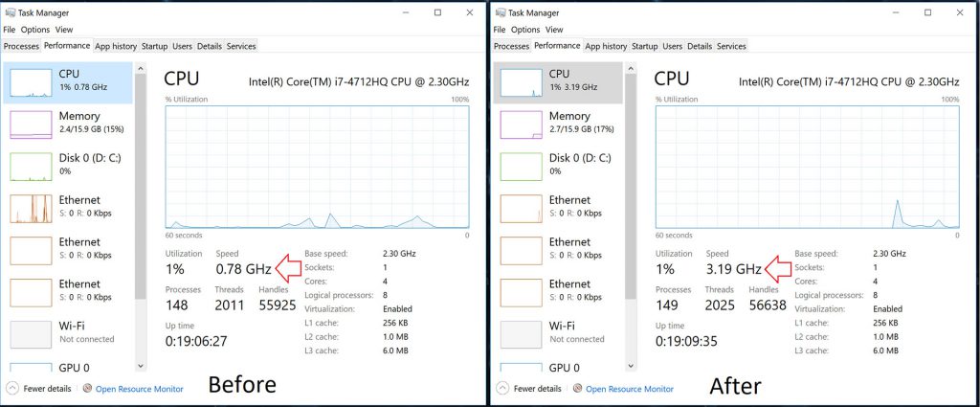
Task: Open Memory graph in left window sidebar
Action: (31, 125)
